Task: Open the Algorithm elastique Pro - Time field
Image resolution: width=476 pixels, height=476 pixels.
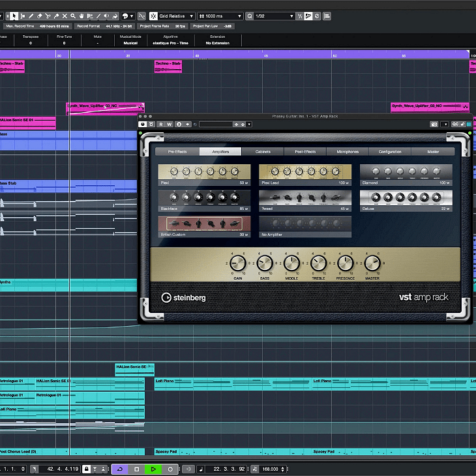Action: pos(170,43)
